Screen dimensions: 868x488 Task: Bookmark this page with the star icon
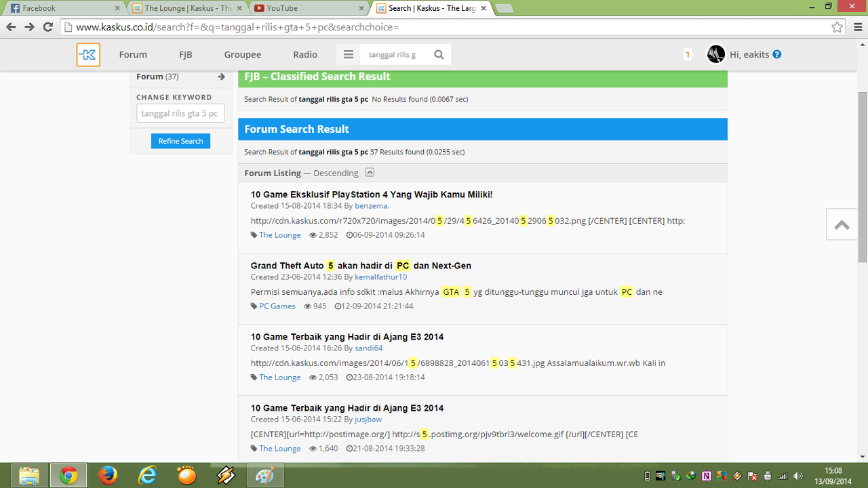pyautogui.click(x=837, y=27)
